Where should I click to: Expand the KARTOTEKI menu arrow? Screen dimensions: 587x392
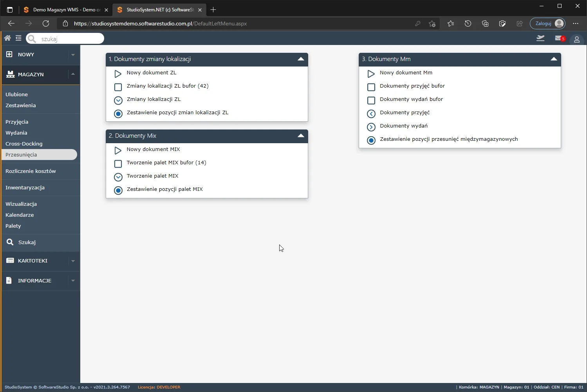73,261
